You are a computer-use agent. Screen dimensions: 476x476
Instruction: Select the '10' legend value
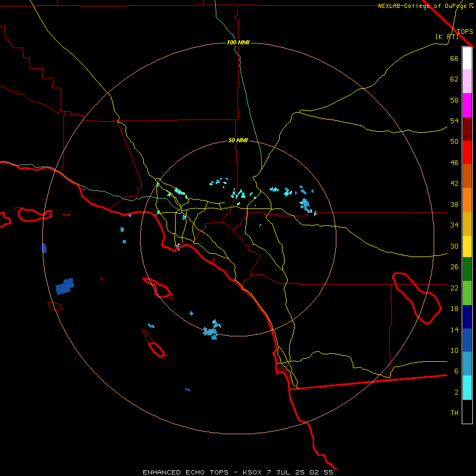[454, 350]
